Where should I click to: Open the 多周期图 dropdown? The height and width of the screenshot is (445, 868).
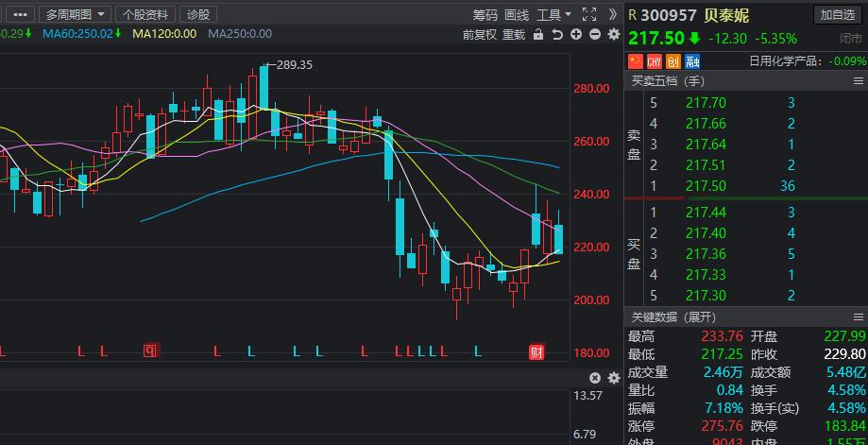pos(77,14)
